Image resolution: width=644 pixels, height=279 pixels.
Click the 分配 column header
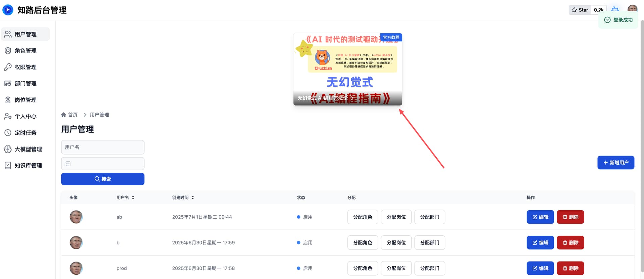point(352,198)
